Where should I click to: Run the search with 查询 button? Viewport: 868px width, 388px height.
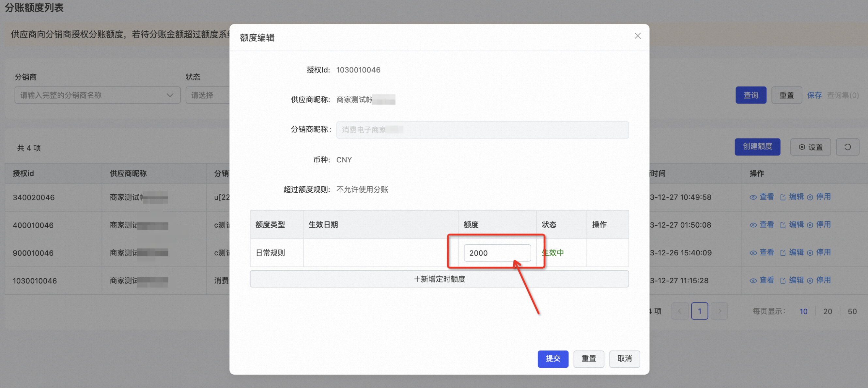(751, 95)
